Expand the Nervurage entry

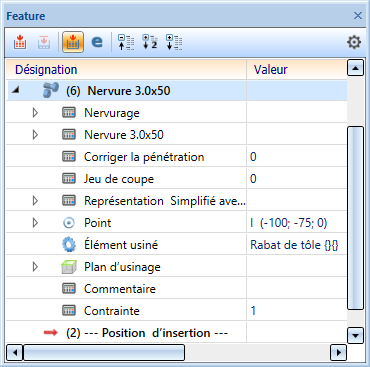(35, 113)
